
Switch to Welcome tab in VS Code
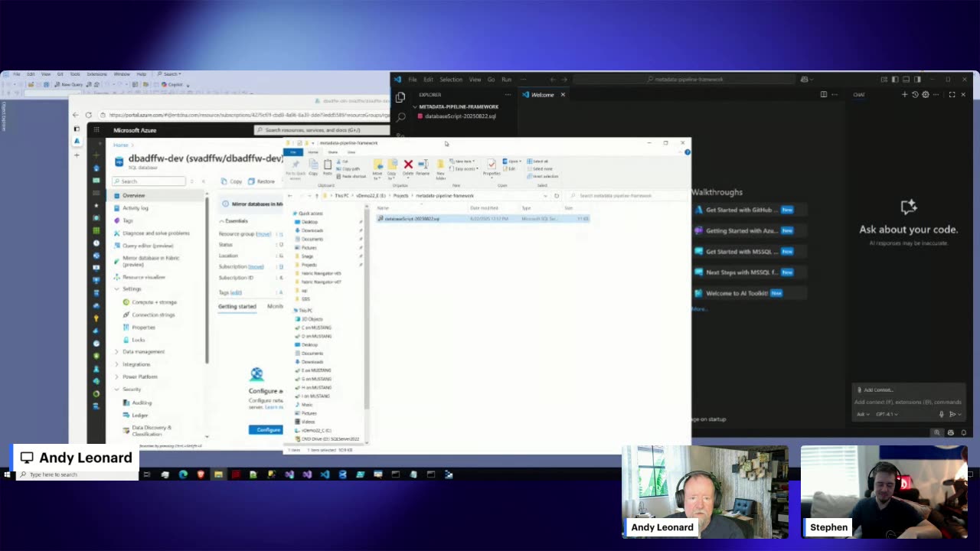point(543,95)
